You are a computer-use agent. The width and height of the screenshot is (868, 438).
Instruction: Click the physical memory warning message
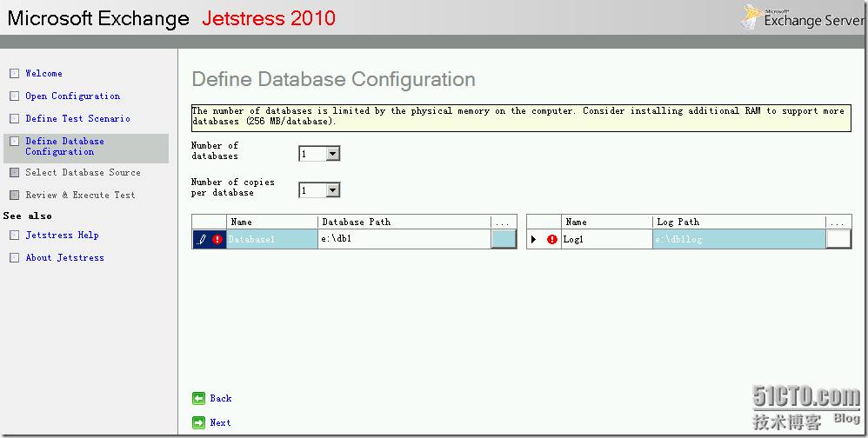pyautogui.click(x=521, y=116)
